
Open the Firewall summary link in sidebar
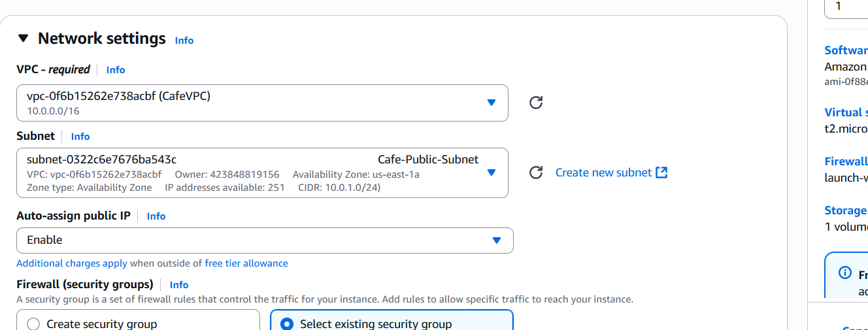(x=846, y=161)
